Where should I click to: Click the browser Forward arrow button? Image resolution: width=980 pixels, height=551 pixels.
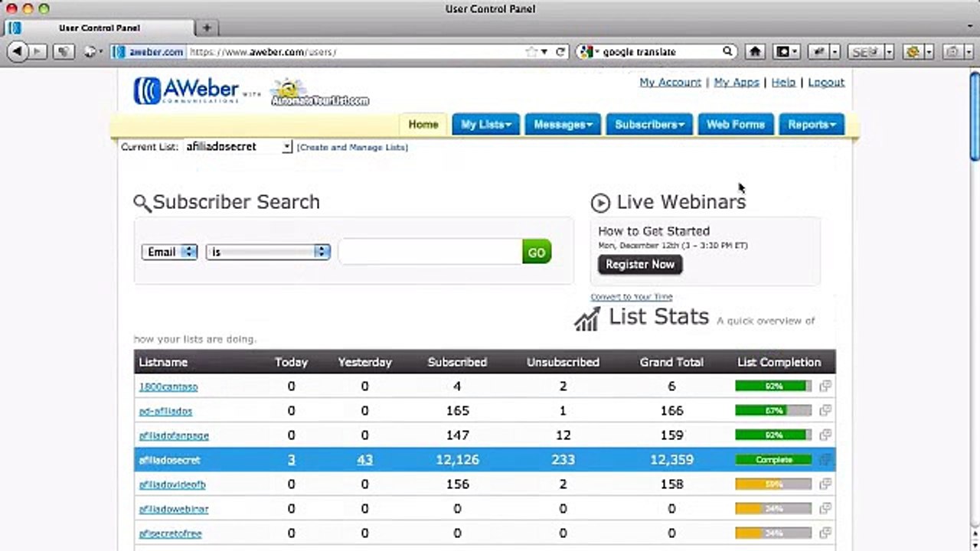(37, 52)
